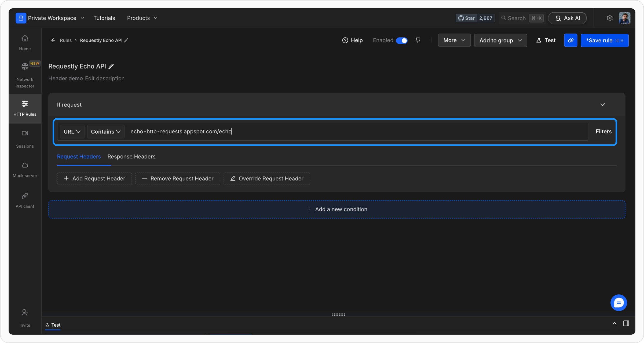
Task: Click Add Request Header button
Action: coord(94,179)
